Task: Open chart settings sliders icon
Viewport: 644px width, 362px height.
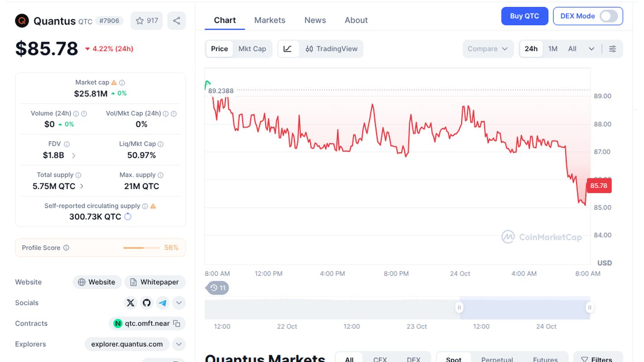Action: [x=612, y=49]
